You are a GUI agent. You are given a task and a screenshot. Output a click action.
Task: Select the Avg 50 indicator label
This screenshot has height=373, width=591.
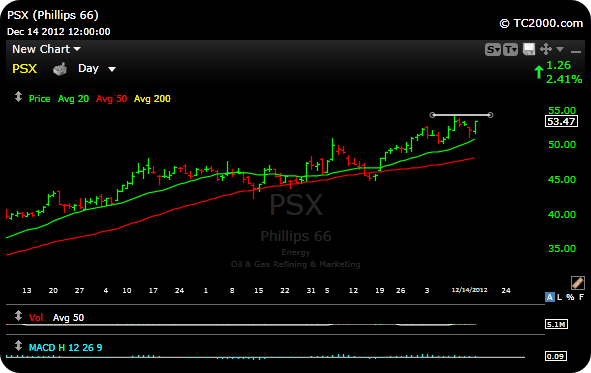click(112, 99)
